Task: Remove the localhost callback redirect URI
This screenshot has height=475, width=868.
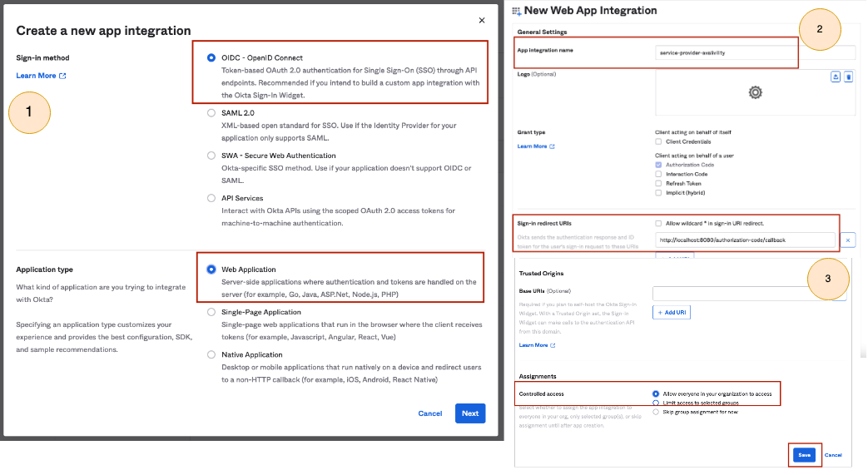Action: [847, 240]
